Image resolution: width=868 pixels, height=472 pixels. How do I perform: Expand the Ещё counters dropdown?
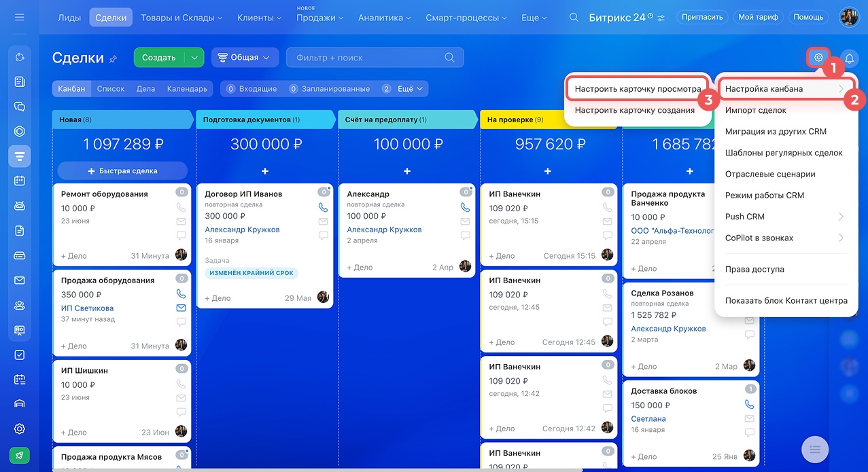[x=404, y=89]
